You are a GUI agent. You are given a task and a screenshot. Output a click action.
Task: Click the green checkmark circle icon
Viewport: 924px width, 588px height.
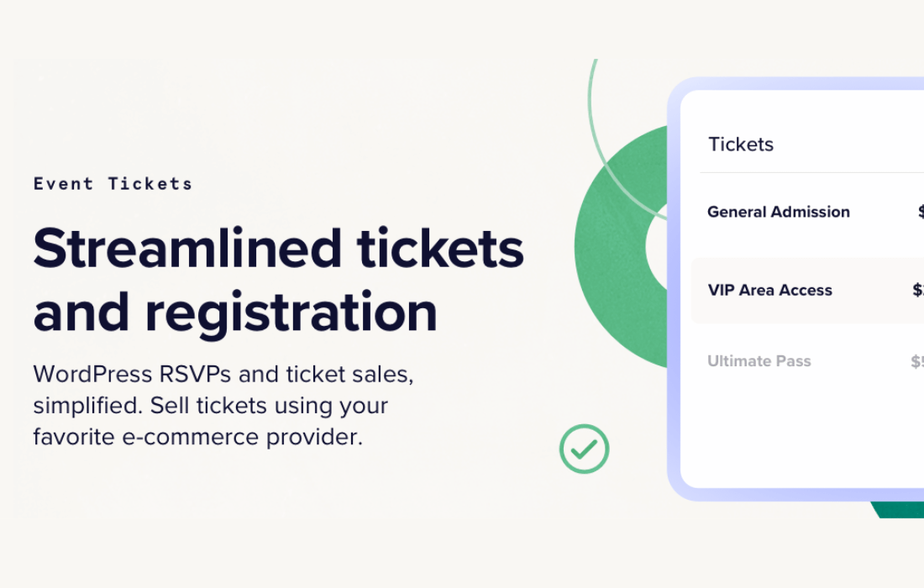[x=584, y=449]
